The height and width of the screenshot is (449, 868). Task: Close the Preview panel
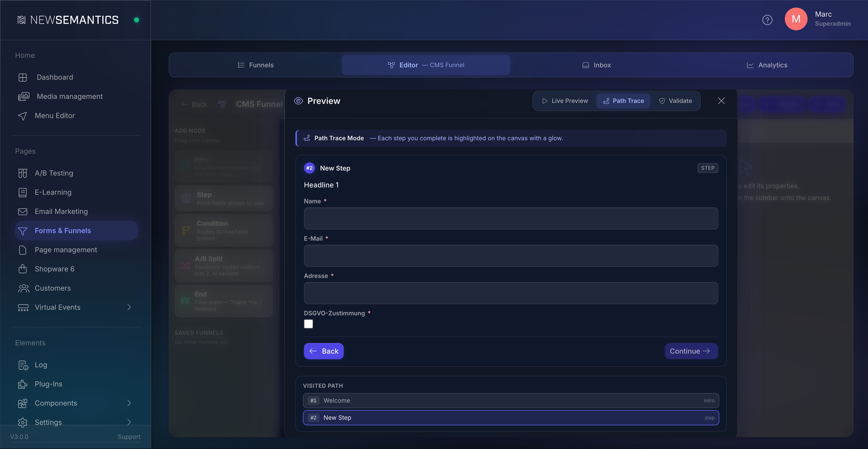[x=721, y=101]
